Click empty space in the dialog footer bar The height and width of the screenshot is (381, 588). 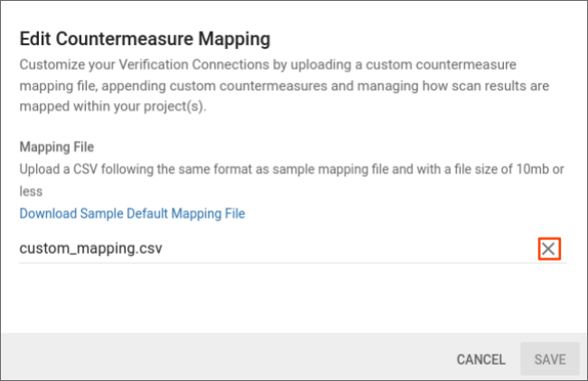(x=226, y=359)
